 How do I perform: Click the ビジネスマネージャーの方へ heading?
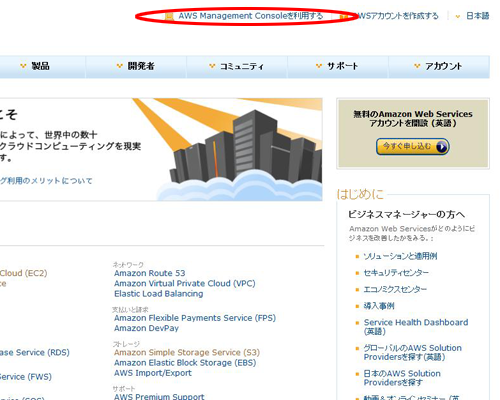406,214
